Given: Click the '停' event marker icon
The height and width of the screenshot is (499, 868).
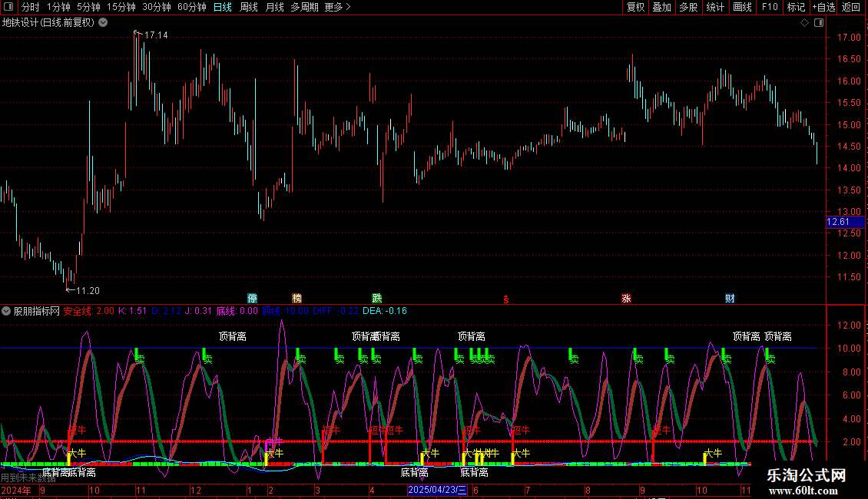Looking at the screenshot, I should [252, 298].
